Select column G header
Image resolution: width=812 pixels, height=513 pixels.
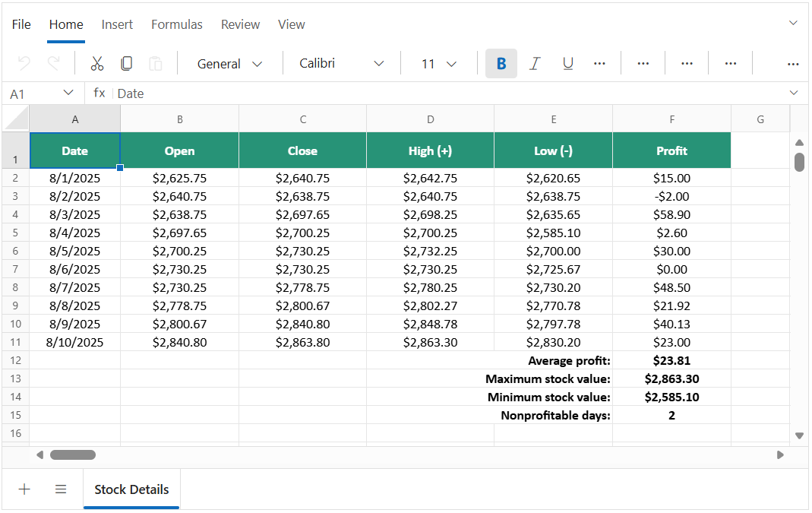tap(760, 119)
